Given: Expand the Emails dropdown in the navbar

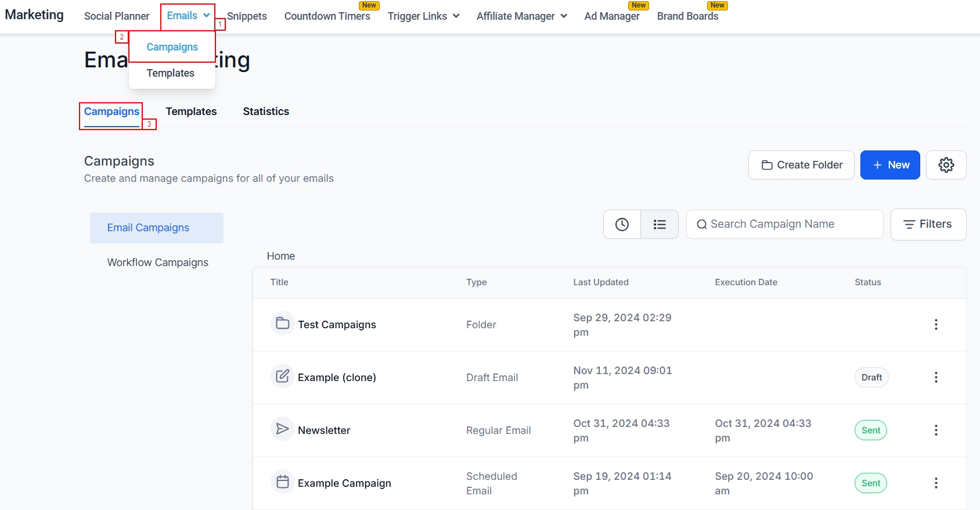Looking at the screenshot, I should pyautogui.click(x=188, y=16).
